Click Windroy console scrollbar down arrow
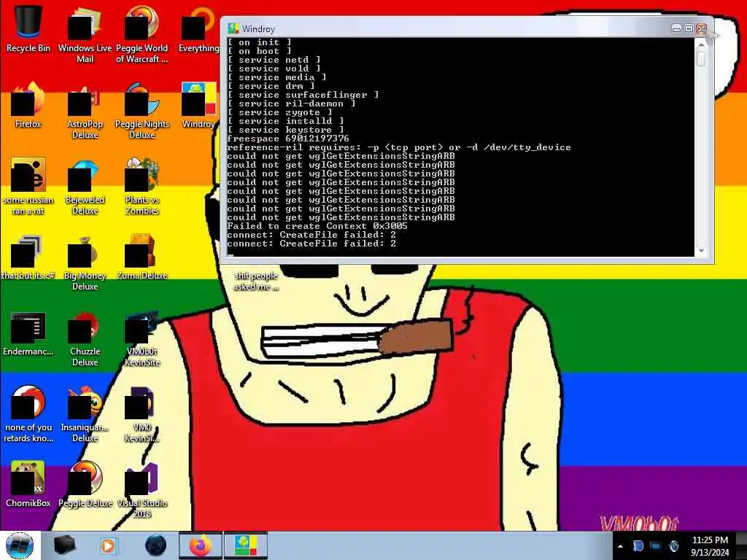The image size is (747, 560). [701, 251]
